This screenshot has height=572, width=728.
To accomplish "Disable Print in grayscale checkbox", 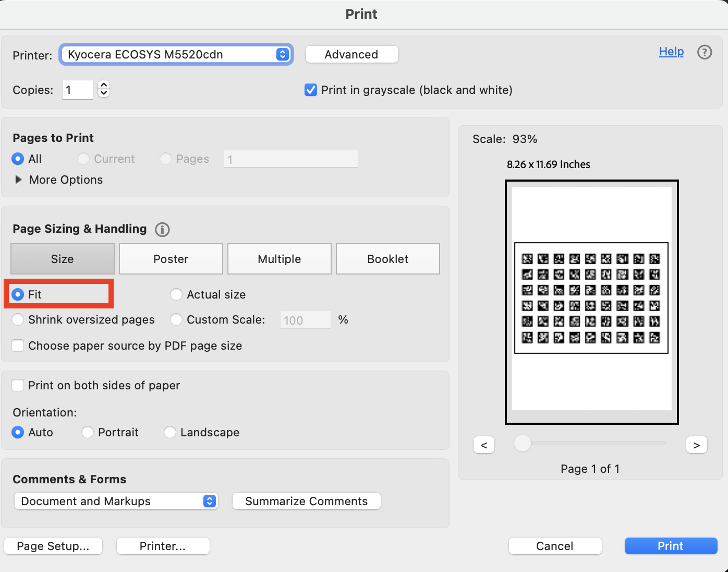I will pos(311,90).
